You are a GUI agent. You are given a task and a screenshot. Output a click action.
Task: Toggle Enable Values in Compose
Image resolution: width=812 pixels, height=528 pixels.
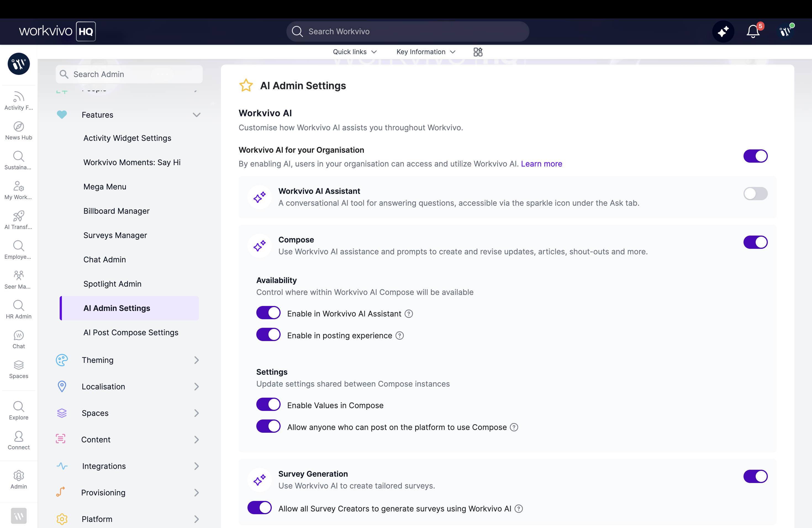(x=268, y=405)
